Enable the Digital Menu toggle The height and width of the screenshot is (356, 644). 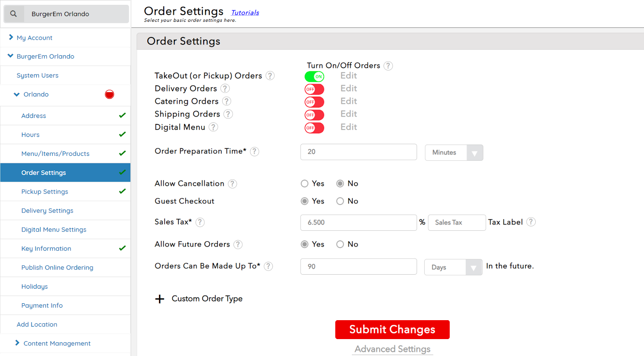coord(314,128)
